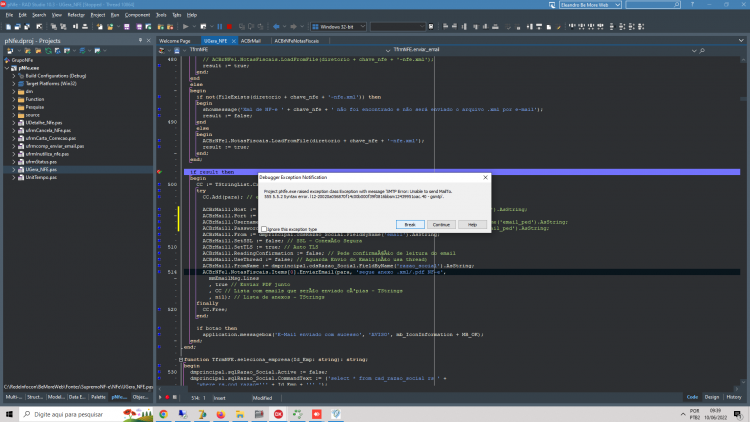
Task: Pin the Projects panel
Action: coord(140,41)
